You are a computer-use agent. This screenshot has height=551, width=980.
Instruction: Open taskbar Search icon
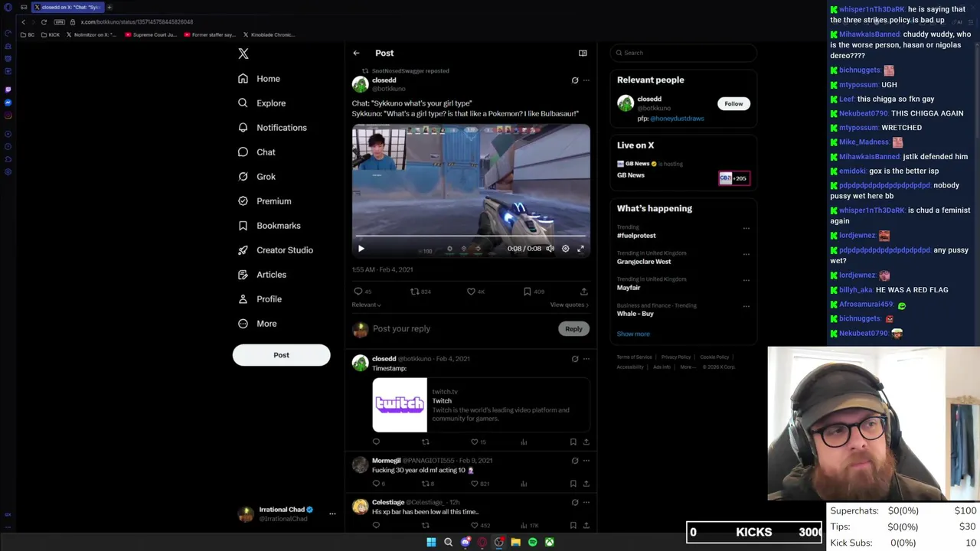449,543
